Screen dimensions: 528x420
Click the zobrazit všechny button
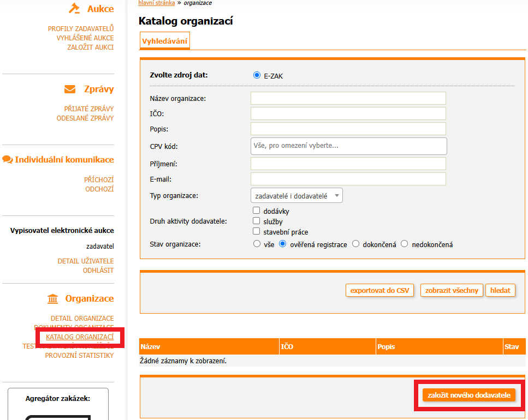pyautogui.click(x=452, y=290)
